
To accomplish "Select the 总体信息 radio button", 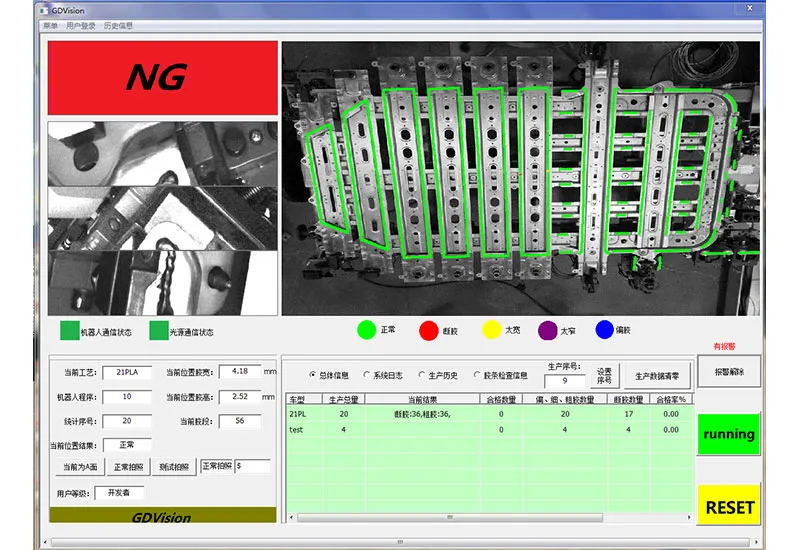I will click(312, 375).
